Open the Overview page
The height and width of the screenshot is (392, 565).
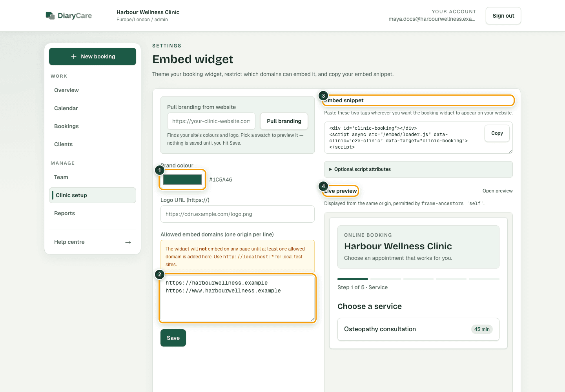tap(93, 90)
